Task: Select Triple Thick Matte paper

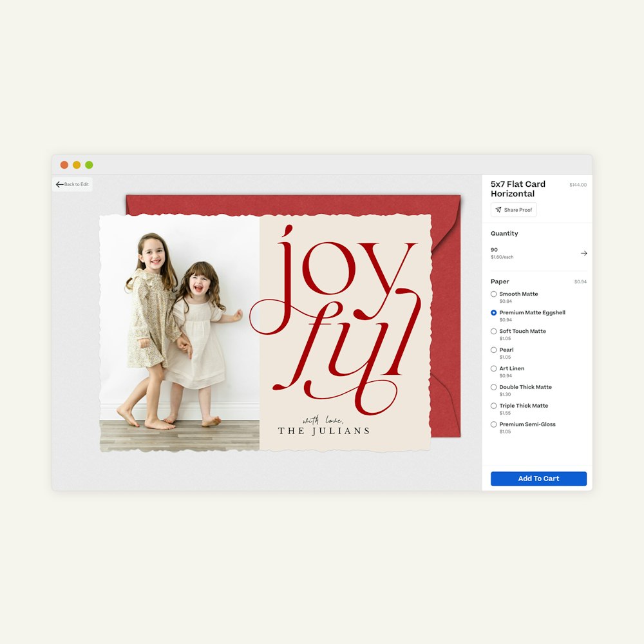Action: [494, 406]
